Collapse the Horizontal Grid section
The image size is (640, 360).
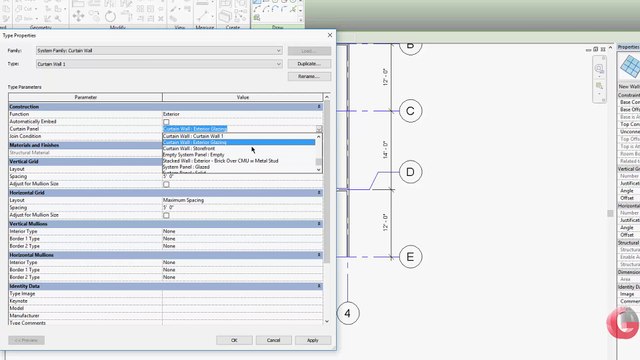319,192
